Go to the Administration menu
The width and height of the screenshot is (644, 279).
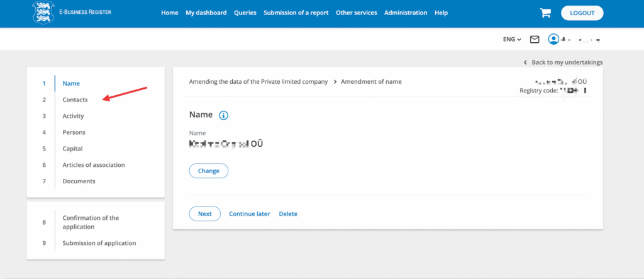[x=406, y=13]
